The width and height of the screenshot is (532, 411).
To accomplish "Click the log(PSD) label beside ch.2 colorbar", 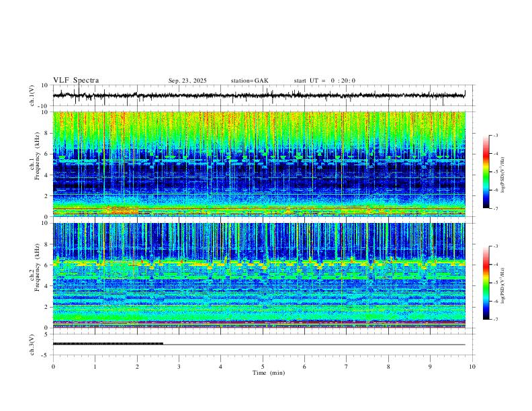I will pos(503,286).
